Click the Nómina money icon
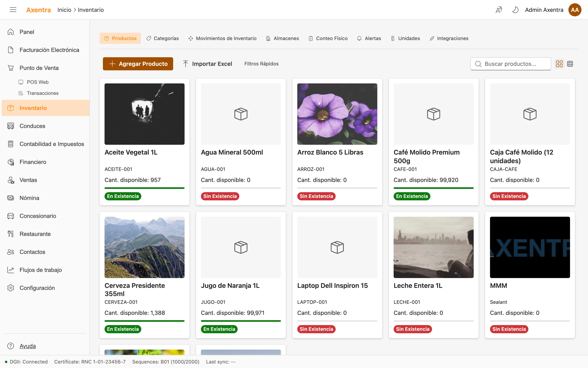588x368 pixels. 11,198
